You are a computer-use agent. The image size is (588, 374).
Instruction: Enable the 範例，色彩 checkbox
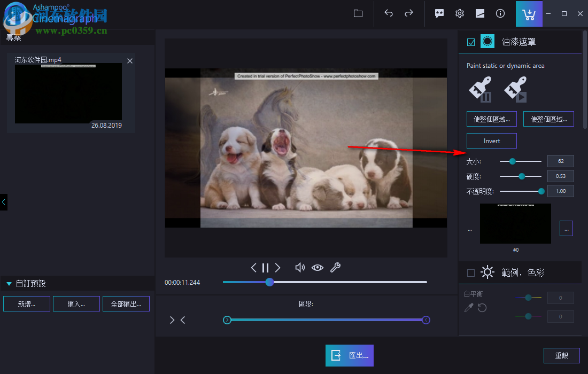[471, 273]
